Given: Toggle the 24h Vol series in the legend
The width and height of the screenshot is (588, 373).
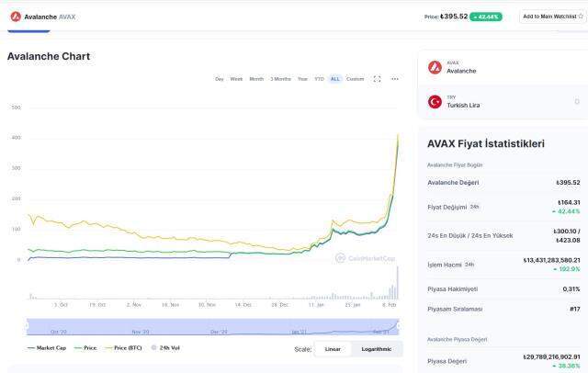Looking at the screenshot, I should (165, 348).
